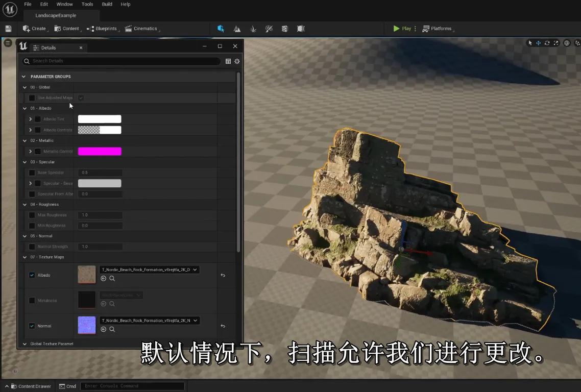Screen dimensions: 581x392
Task: Select the scale transform tool in viewport
Action: [556, 43]
